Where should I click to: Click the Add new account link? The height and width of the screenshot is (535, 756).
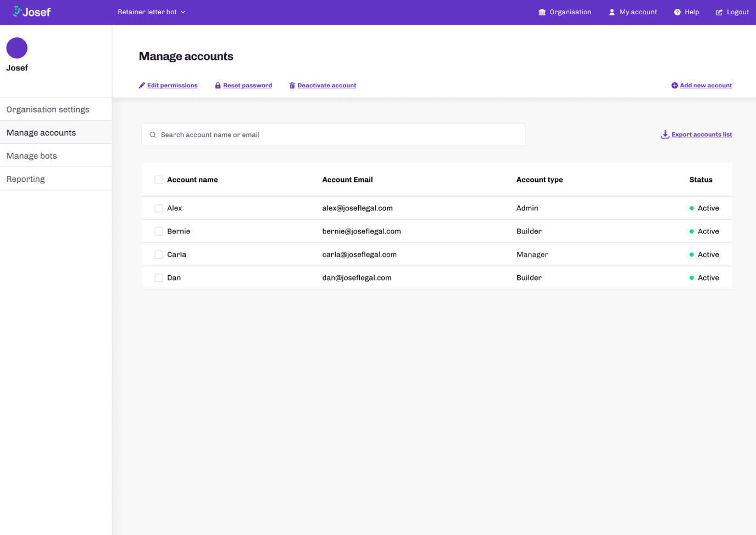[705, 85]
